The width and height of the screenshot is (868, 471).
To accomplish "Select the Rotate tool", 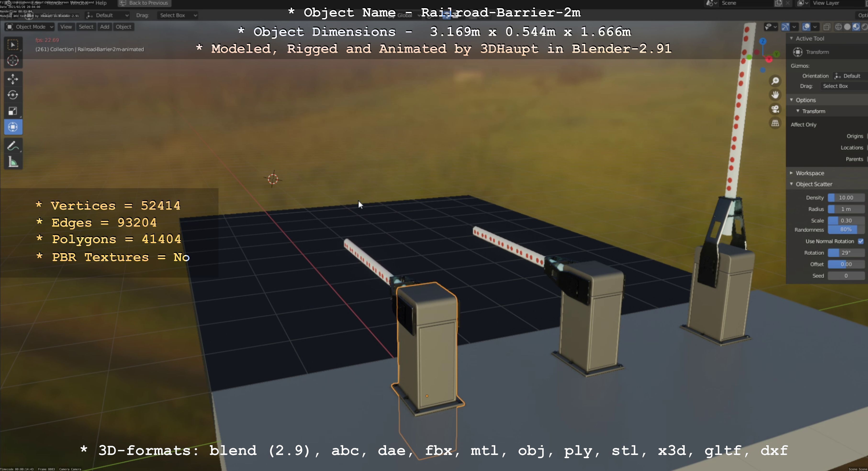I will point(13,95).
